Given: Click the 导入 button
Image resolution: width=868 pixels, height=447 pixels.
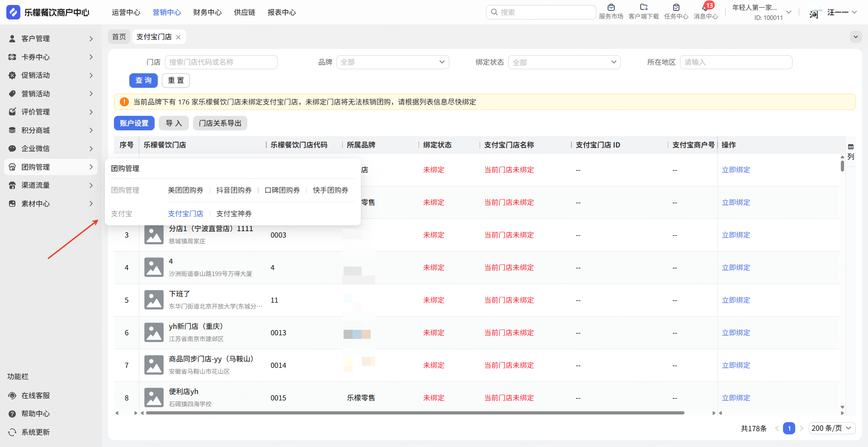Looking at the screenshot, I should (174, 123).
